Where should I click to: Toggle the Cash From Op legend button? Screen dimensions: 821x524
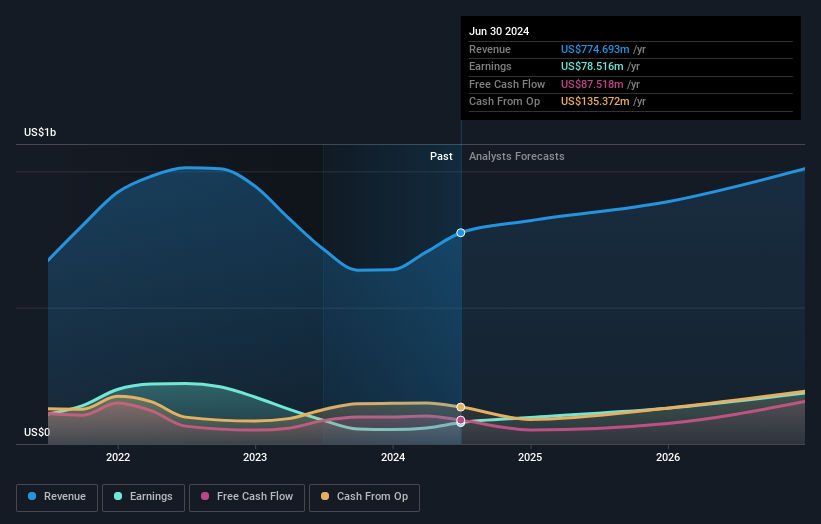pos(364,497)
